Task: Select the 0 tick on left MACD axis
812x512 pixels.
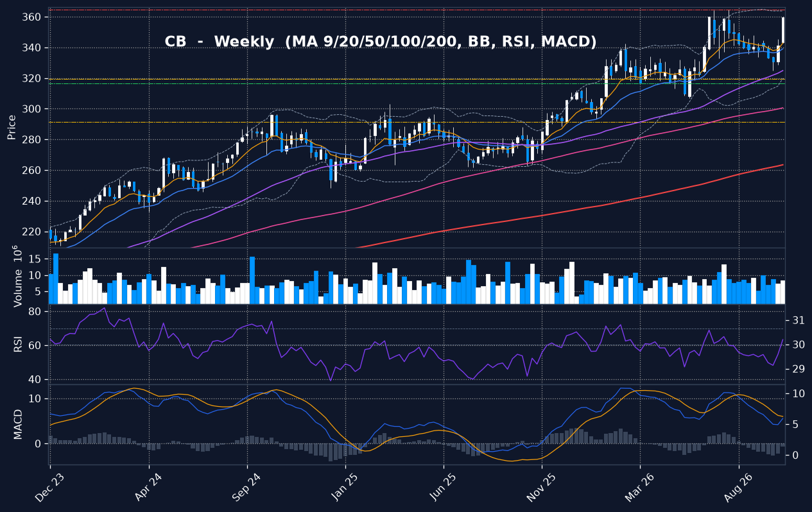Action: click(39, 444)
